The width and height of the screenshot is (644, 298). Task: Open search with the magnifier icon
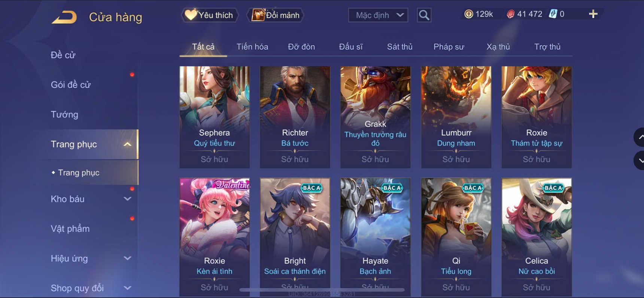[x=424, y=15]
